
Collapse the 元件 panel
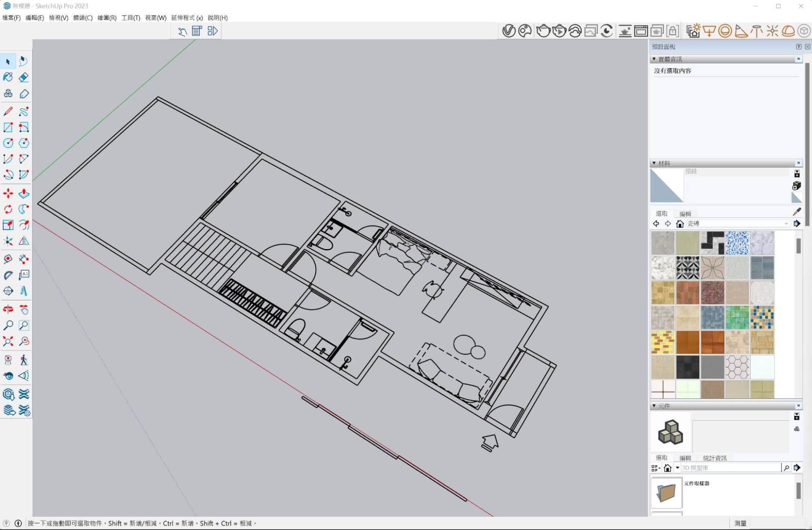pyautogui.click(x=654, y=406)
